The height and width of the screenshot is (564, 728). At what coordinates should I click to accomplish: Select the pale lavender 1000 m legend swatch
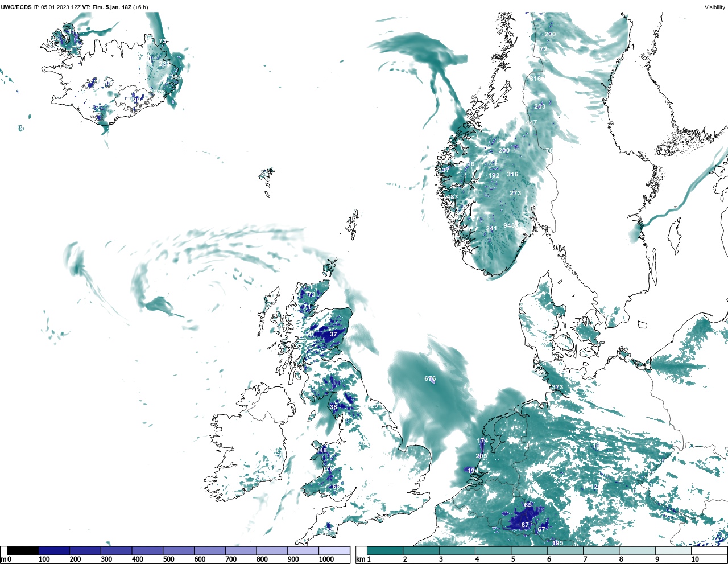click(x=334, y=551)
